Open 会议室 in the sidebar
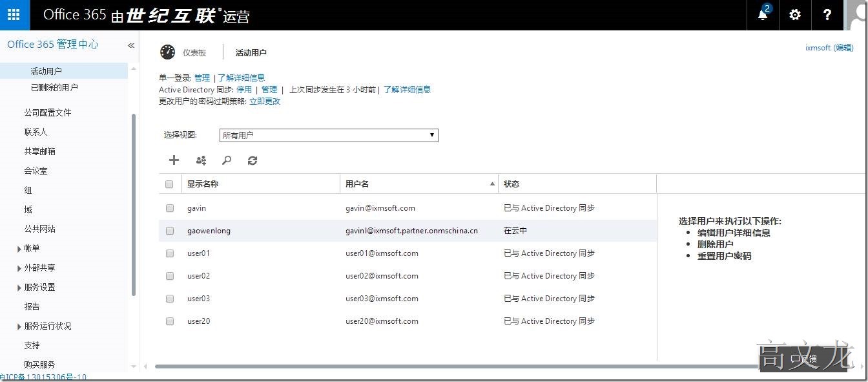Screen dimensions: 868x382 [x=36, y=171]
